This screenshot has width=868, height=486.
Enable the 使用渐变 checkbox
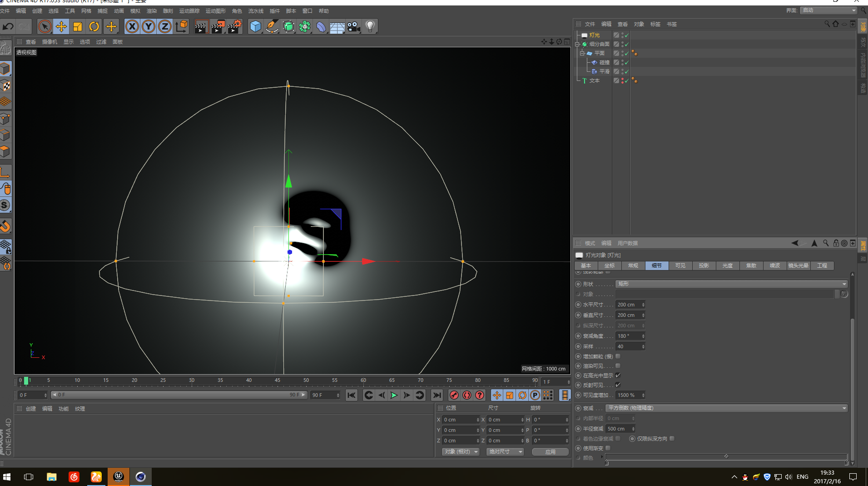point(608,448)
